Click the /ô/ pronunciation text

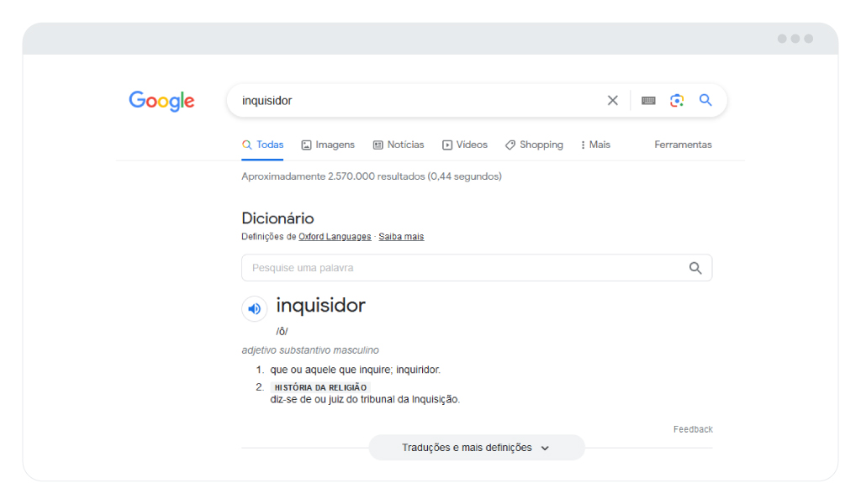click(x=282, y=331)
